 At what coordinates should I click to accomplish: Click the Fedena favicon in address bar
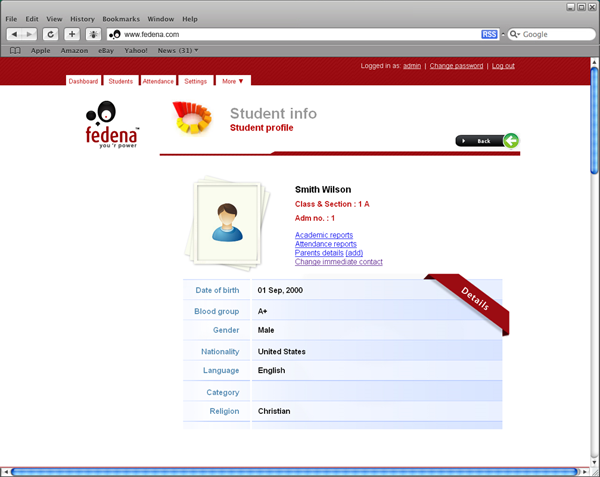115,34
